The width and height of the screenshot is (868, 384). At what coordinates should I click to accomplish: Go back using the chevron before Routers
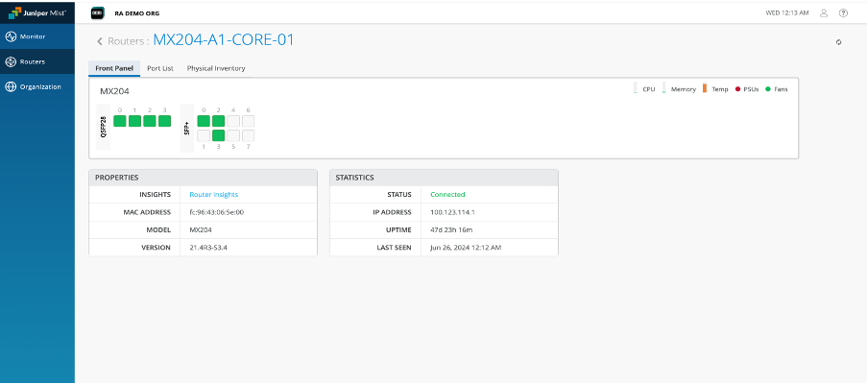click(x=100, y=41)
